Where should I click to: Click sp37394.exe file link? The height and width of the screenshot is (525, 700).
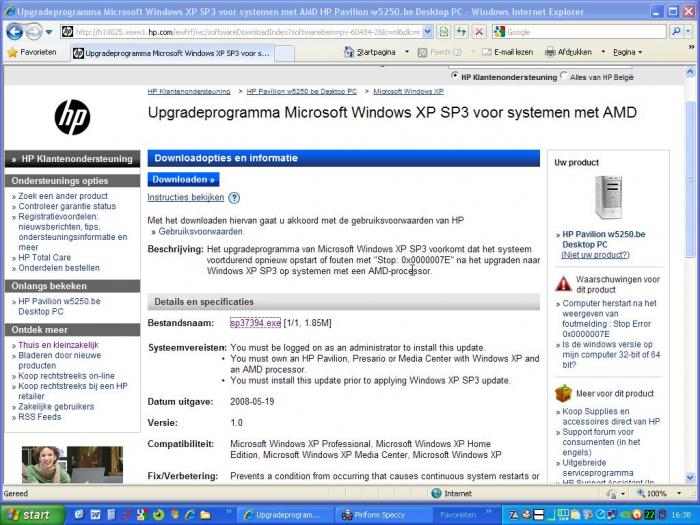255,323
